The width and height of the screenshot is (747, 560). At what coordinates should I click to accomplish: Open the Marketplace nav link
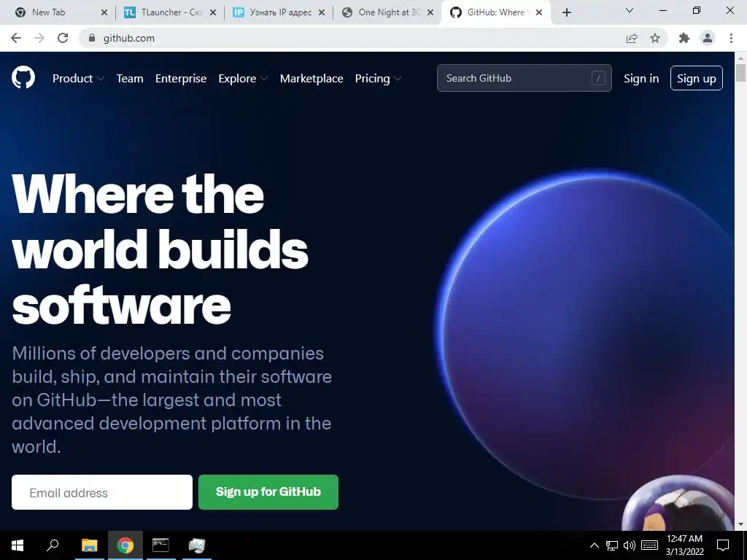coord(311,79)
